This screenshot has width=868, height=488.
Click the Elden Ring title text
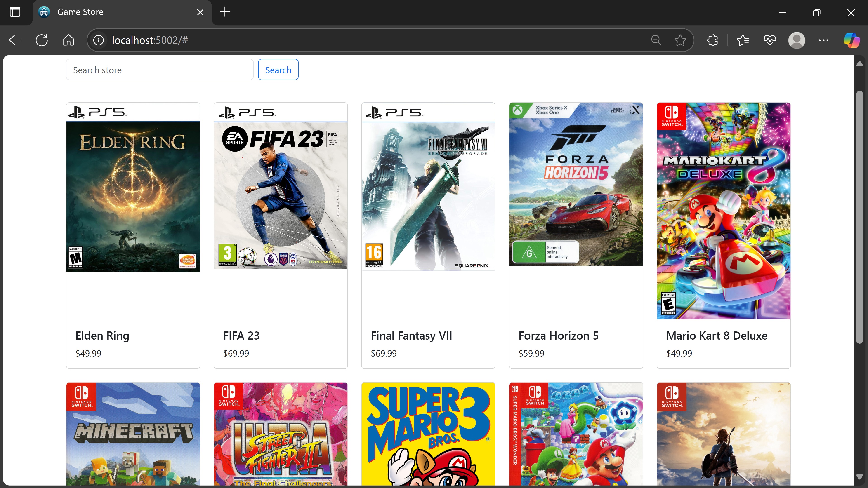tap(102, 336)
